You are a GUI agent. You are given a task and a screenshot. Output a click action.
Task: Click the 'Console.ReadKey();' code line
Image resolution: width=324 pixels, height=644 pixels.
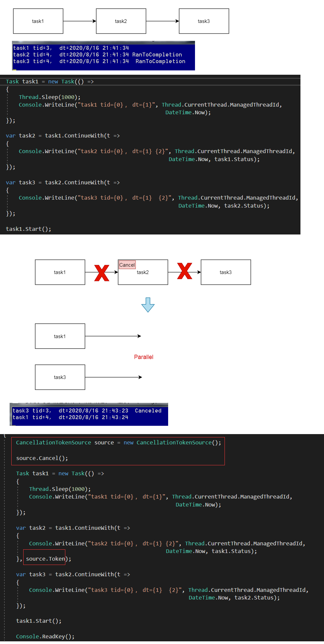point(45,636)
